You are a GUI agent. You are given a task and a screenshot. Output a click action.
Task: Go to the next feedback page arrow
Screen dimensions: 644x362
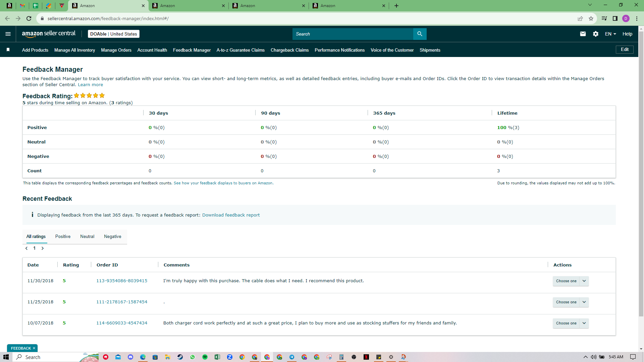tap(43, 248)
